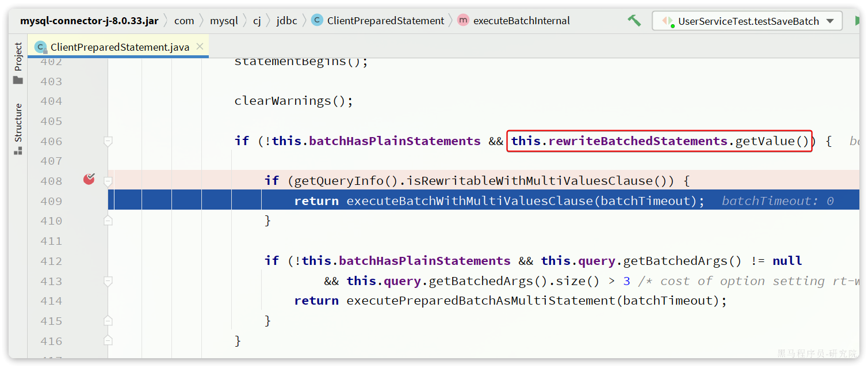Click line number 412 in the gutter

pyautogui.click(x=51, y=261)
